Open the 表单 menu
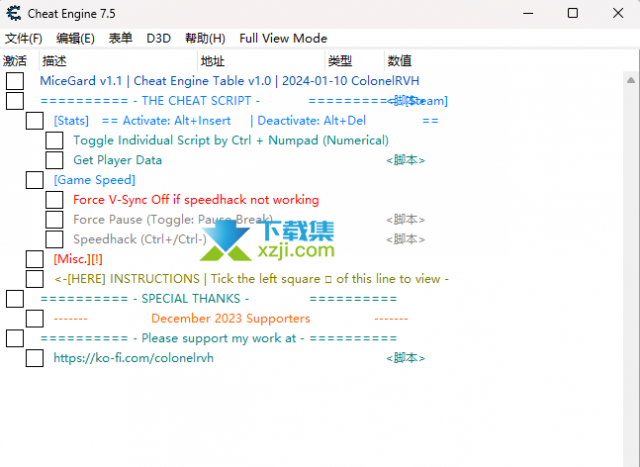The image size is (640, 467). (x=120, y=38)
